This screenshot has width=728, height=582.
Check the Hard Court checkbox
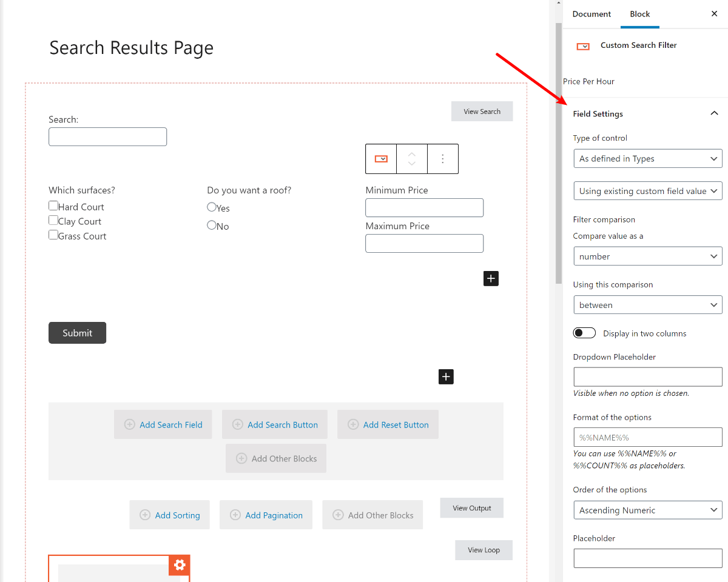[x=53, y=206]
